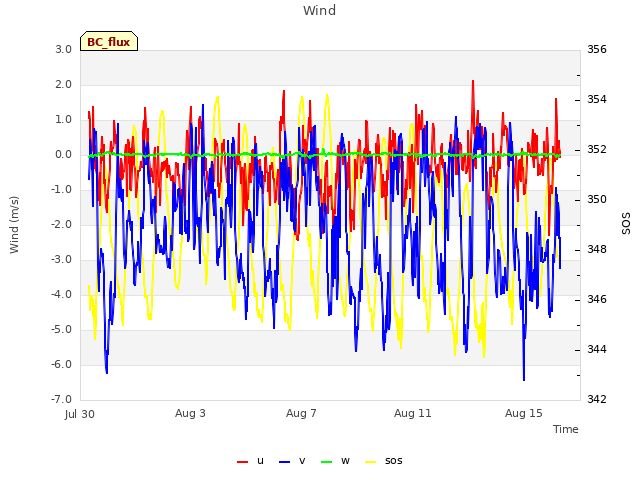Screen dimensions: 640x480
Task: Select the 'sos' legend label text
Action: 394,461
